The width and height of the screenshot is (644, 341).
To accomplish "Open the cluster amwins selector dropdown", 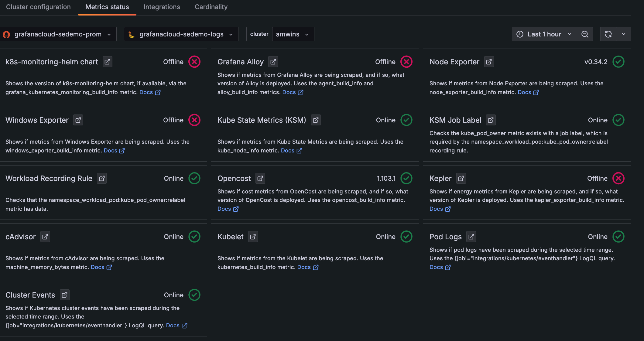I will 293,34.
